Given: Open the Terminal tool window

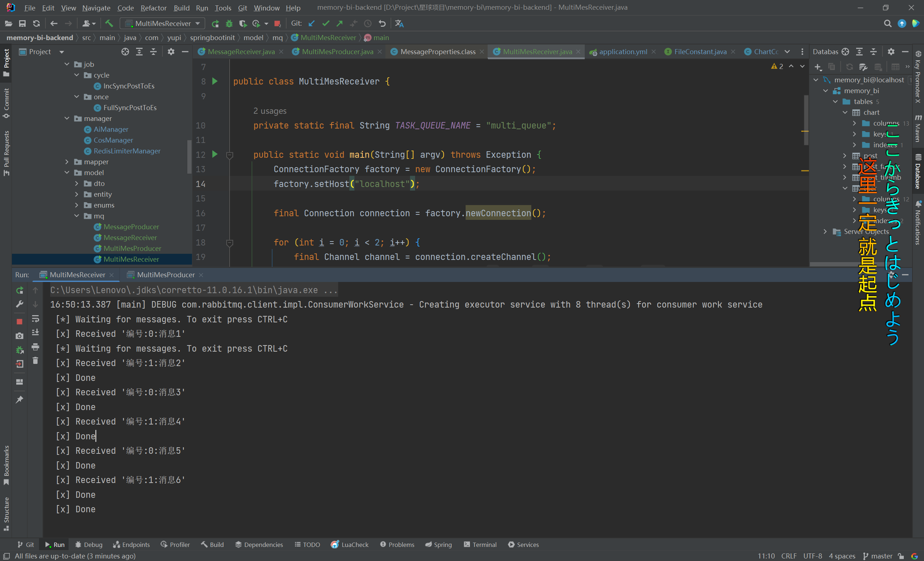Looking at the screenshot, I should (x=480, y=544).
